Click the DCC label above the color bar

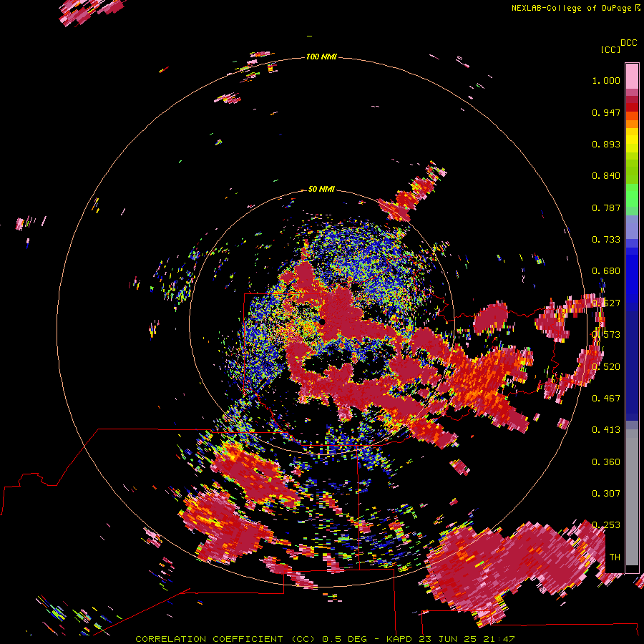628,43
